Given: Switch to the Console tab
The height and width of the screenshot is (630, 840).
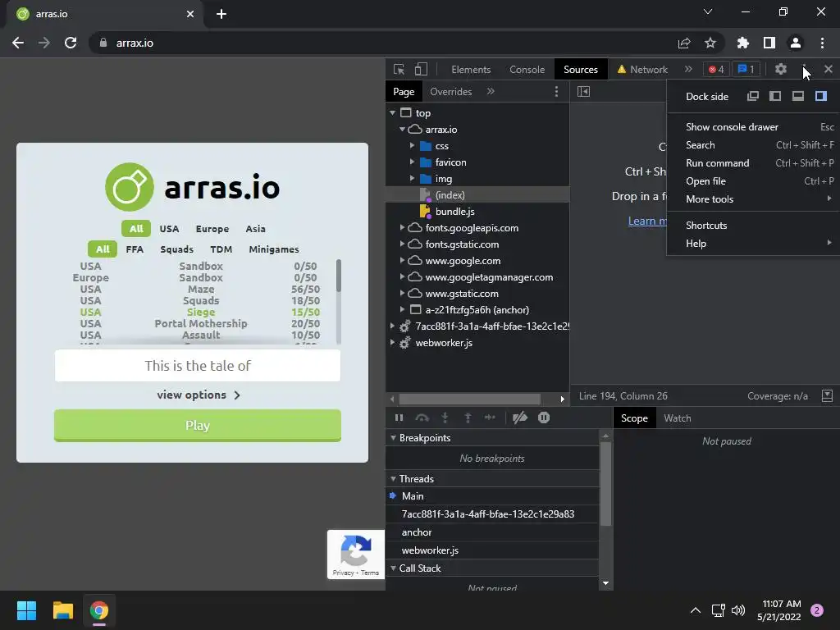Looking at the screenshot, I should tap(527, 70).
